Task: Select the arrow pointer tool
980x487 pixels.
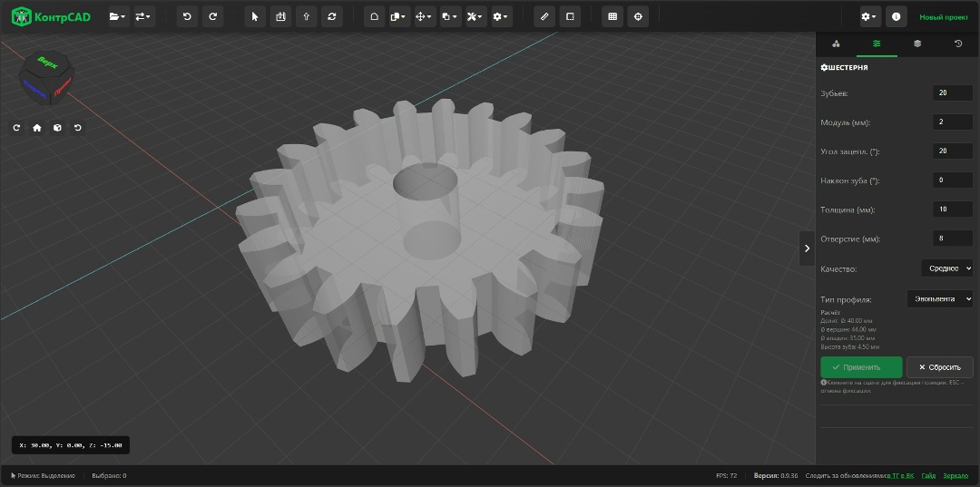Action: pyautogui.click(x=255, y=17)
